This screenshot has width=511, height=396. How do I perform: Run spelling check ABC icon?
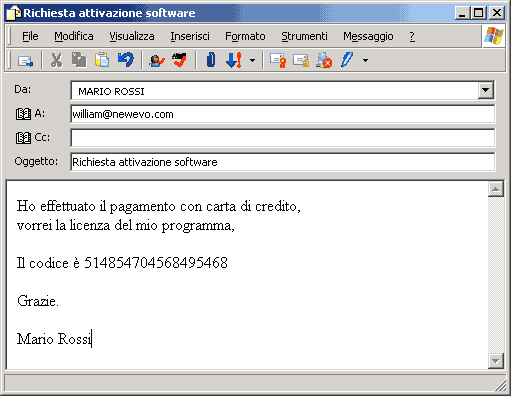[x=180, y=60]
